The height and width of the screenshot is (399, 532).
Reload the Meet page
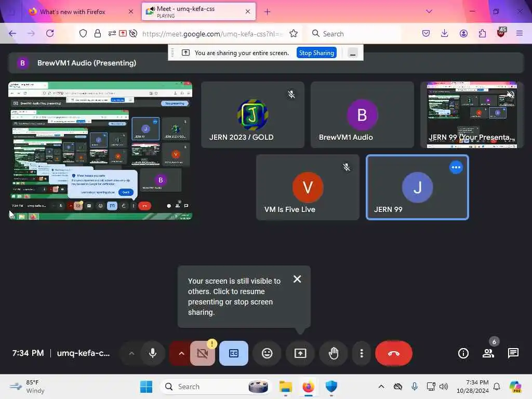pyautogui.click(x=50, y=33)
